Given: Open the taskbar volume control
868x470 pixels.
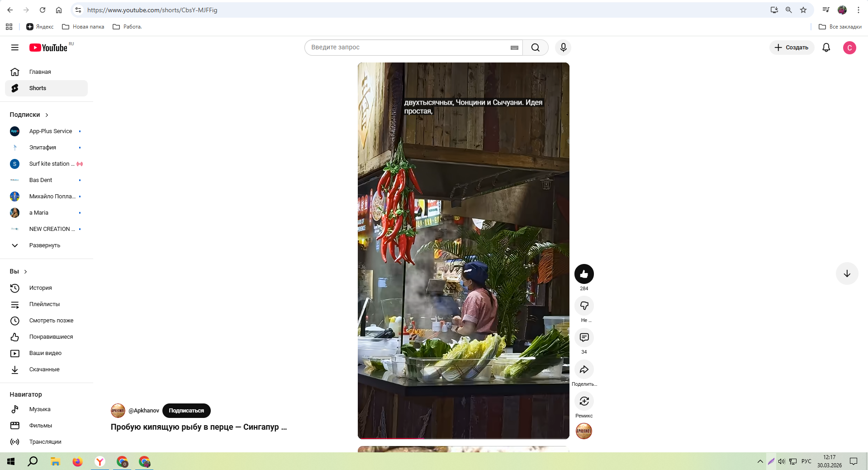Looking at the screenshot, I should point(781,461).
